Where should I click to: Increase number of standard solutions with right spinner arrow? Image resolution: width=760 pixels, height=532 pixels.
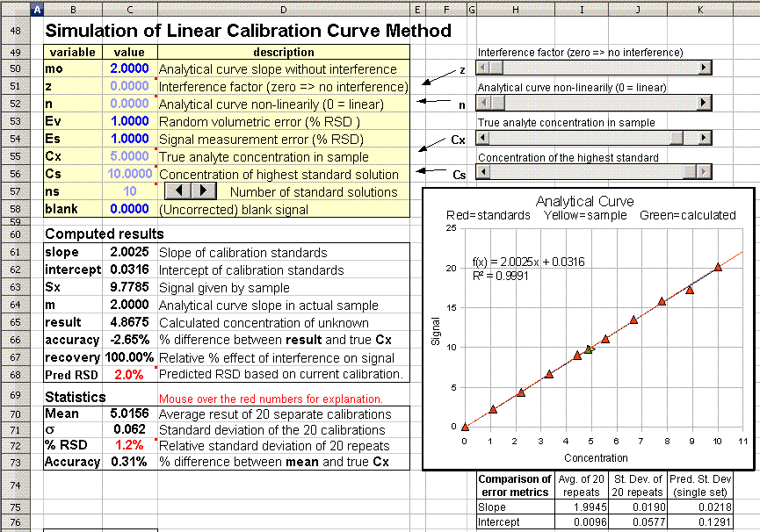click(202, 191)
